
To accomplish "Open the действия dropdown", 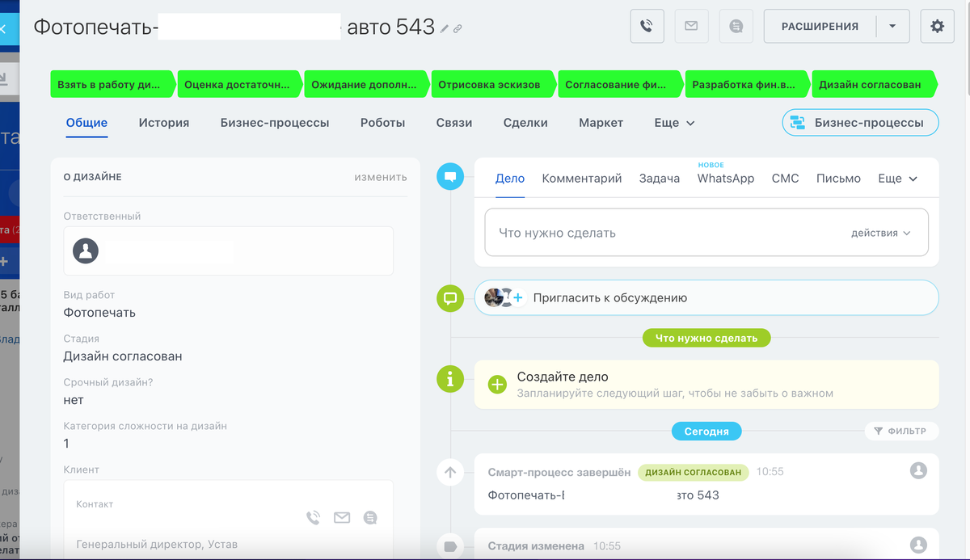I will 880,233.
